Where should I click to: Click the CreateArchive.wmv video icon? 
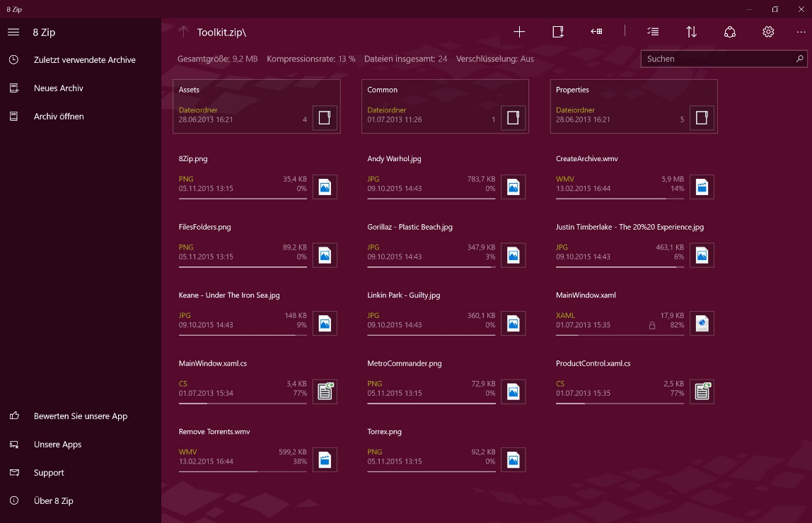coord(702,187)
